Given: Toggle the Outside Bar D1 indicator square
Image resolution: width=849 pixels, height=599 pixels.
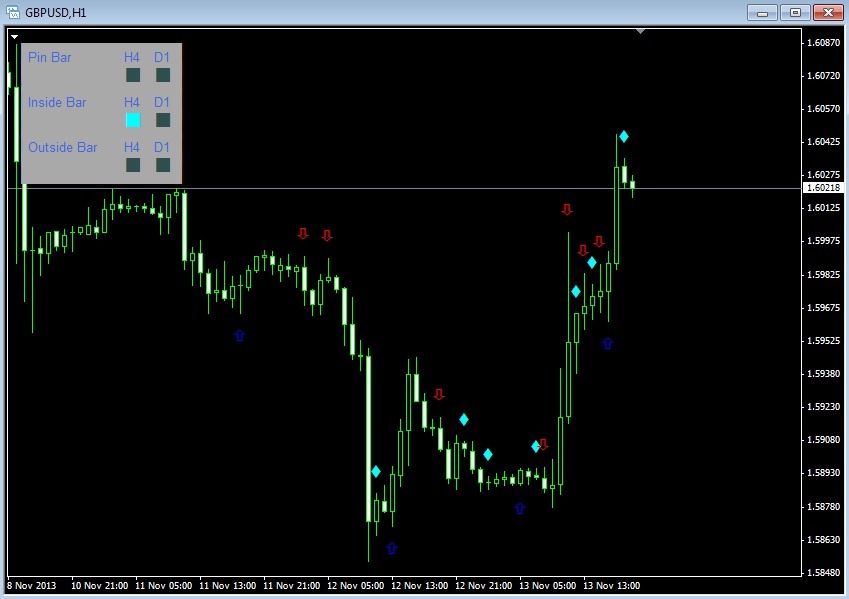Looking at the screenshot, I should point(163,165).
